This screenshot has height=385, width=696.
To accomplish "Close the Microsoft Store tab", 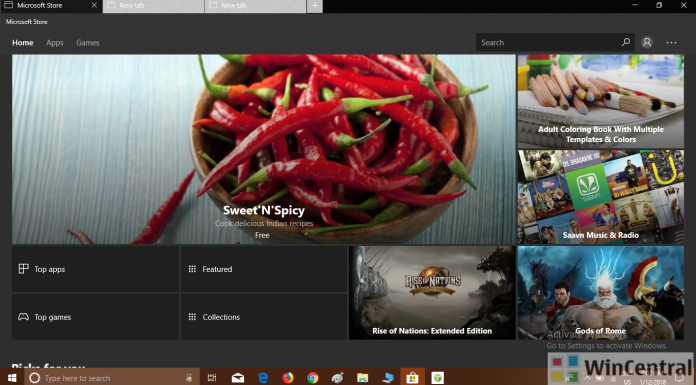I will click(94, 5).
